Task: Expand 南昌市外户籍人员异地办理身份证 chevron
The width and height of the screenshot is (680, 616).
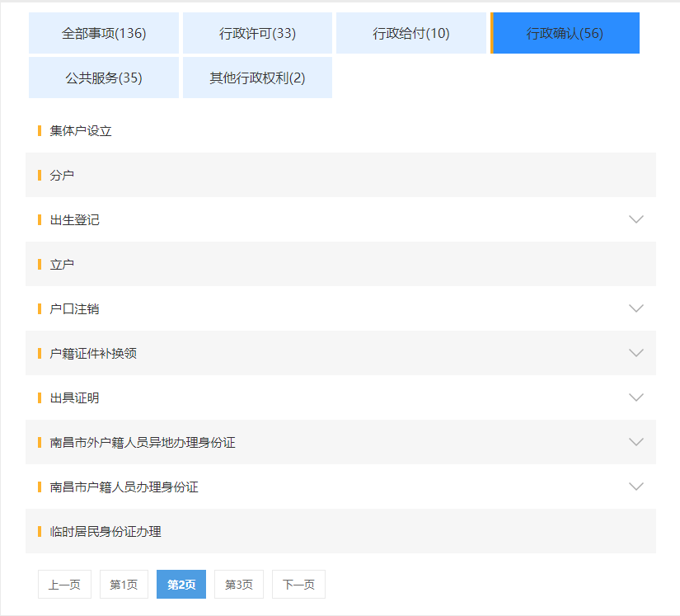Action: (635, 442)
